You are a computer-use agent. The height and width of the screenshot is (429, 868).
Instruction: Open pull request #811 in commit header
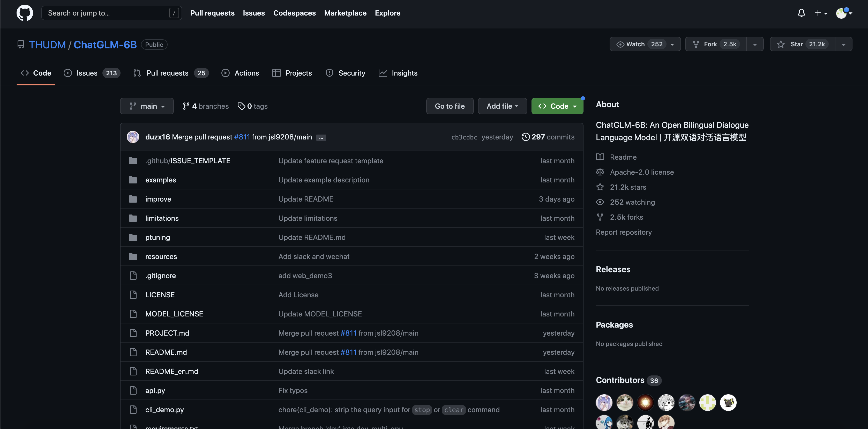point(242,137)
